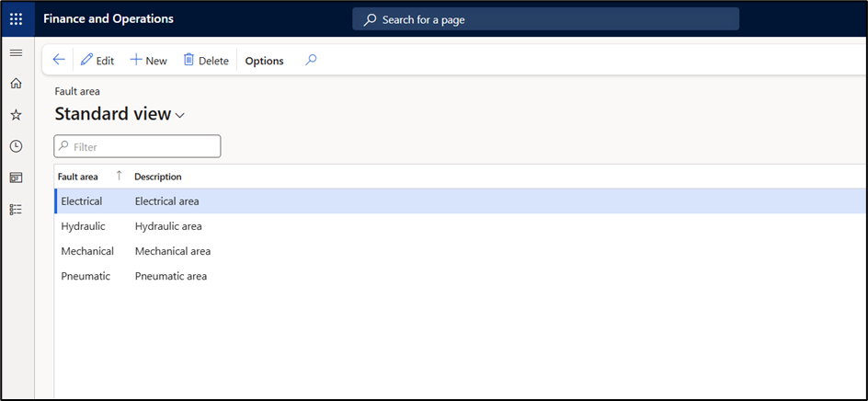868x401 pixels.
Task: Sort by Fault area column header
Action: point(78,177)
